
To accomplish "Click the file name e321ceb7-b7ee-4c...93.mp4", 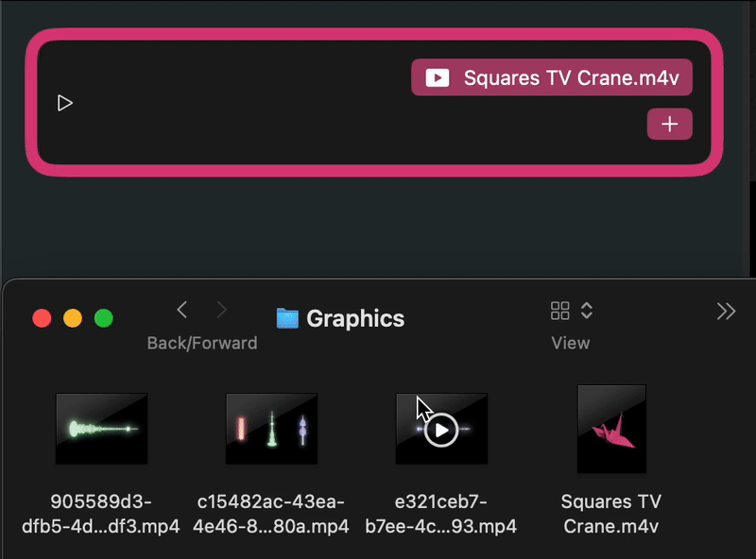I will pyautogui.click(x=440, y=514).
